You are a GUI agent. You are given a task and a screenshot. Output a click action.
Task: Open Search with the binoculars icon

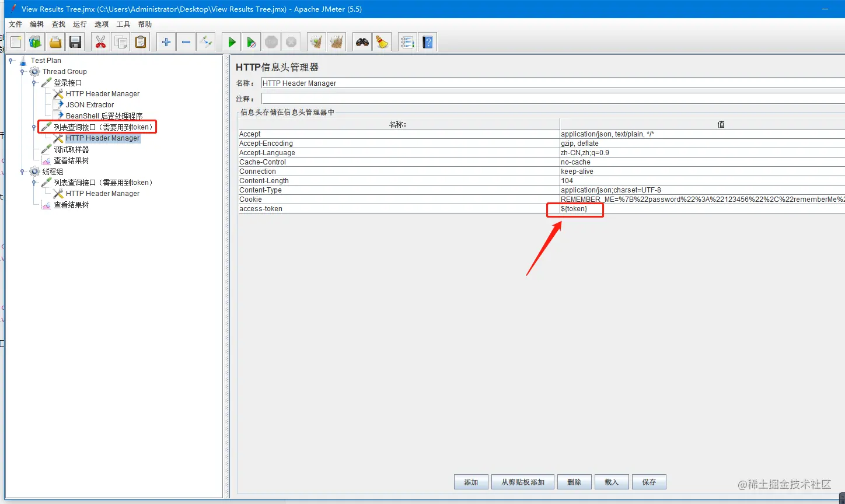362,42
